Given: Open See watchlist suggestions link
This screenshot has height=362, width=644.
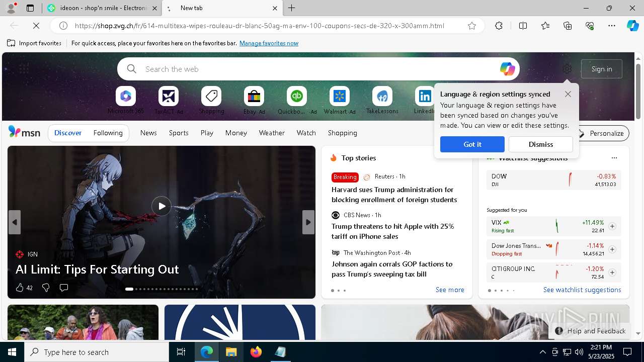Looking at the screenshot, I should (582, 290).
